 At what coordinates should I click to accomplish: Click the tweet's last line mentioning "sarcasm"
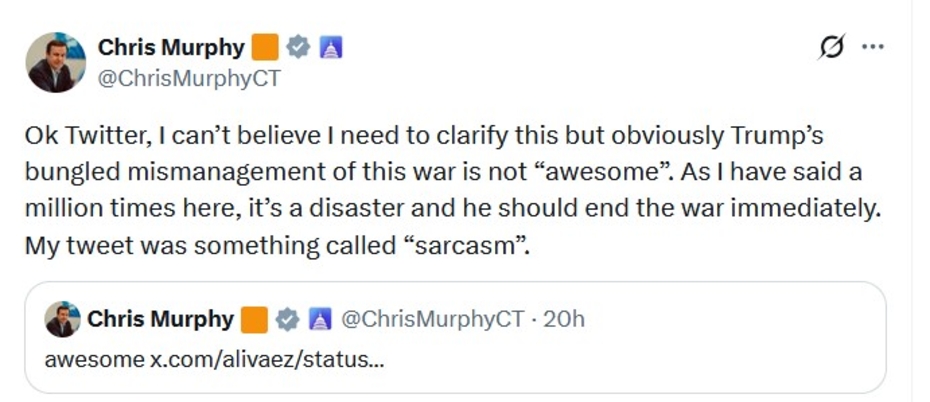click(277, 244)
